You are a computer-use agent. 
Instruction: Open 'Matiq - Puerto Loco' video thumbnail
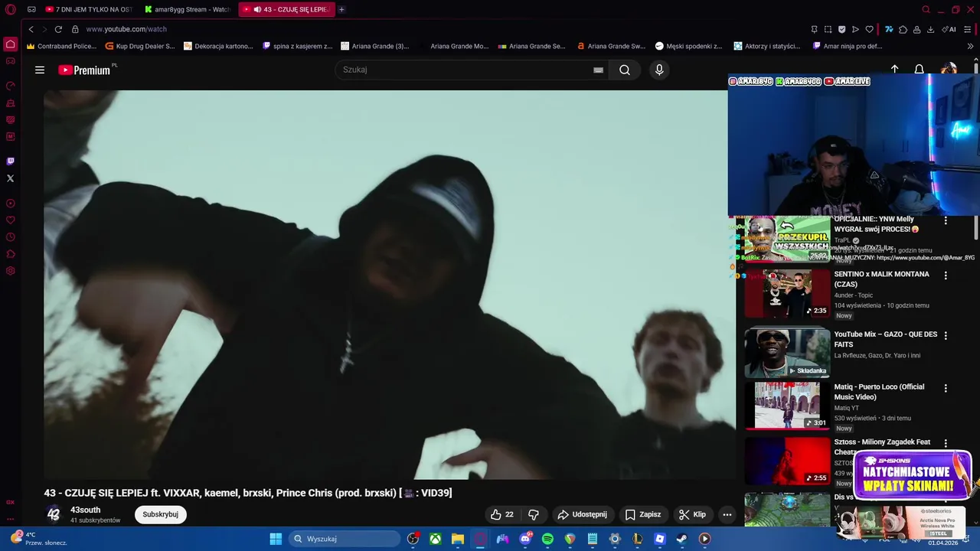click(x=787, y=406)
